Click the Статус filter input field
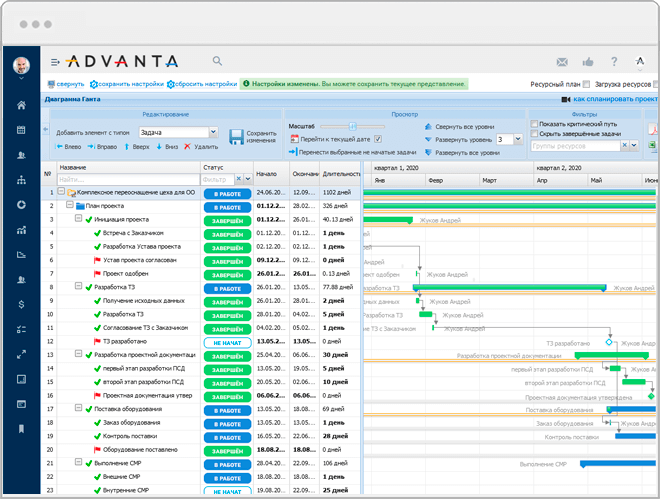 click(x=218, y=179)
